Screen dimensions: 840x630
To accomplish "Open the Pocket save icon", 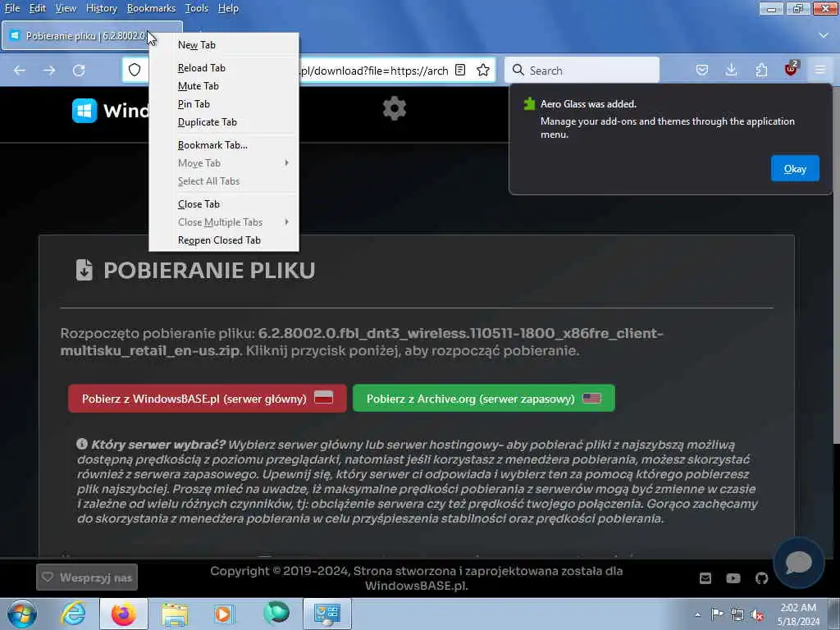I will pos(702,71).
